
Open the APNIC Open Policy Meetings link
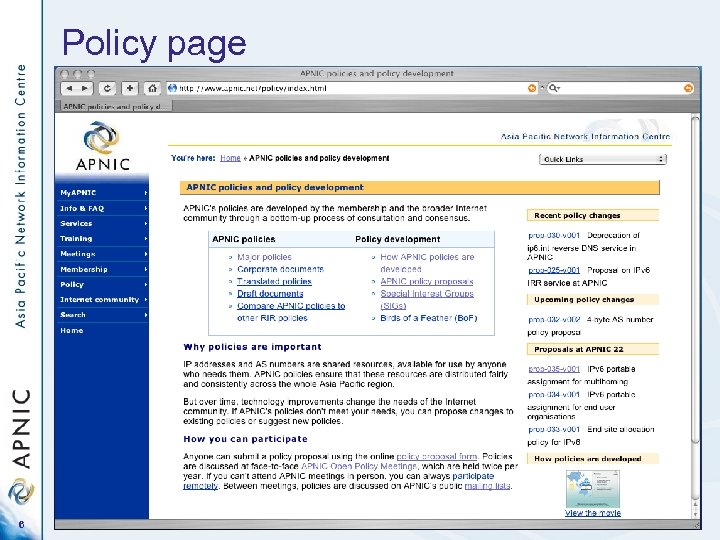[359, 466]
